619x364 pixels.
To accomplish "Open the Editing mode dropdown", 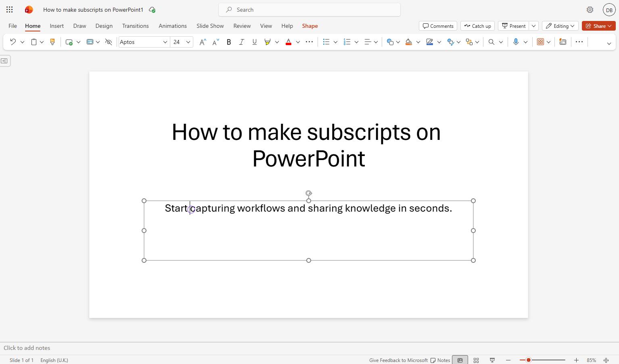I will (x=560, y=26).
